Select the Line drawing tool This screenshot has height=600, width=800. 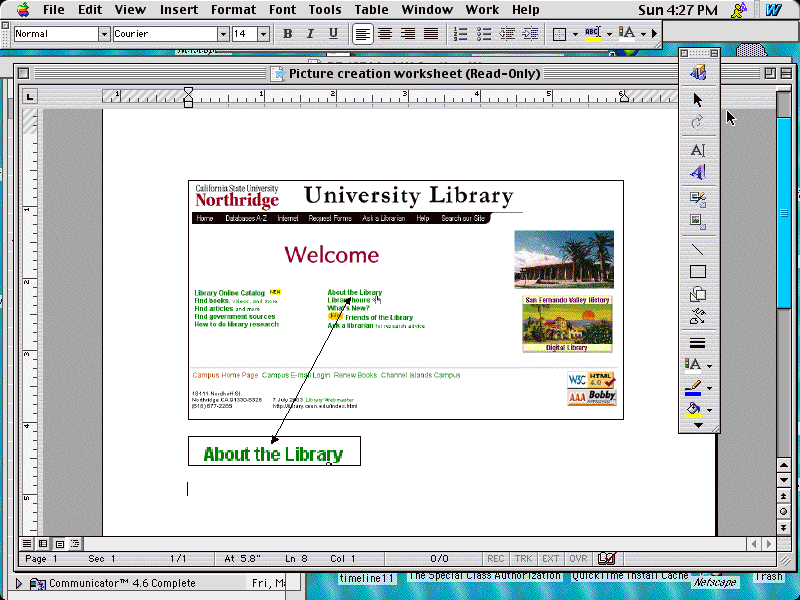click(x=697, y=249)
